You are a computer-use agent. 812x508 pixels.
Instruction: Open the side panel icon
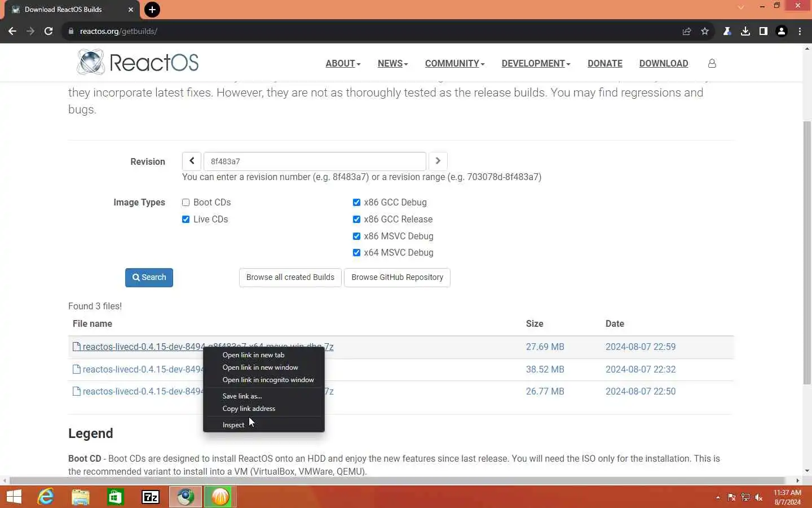point(764,31)
